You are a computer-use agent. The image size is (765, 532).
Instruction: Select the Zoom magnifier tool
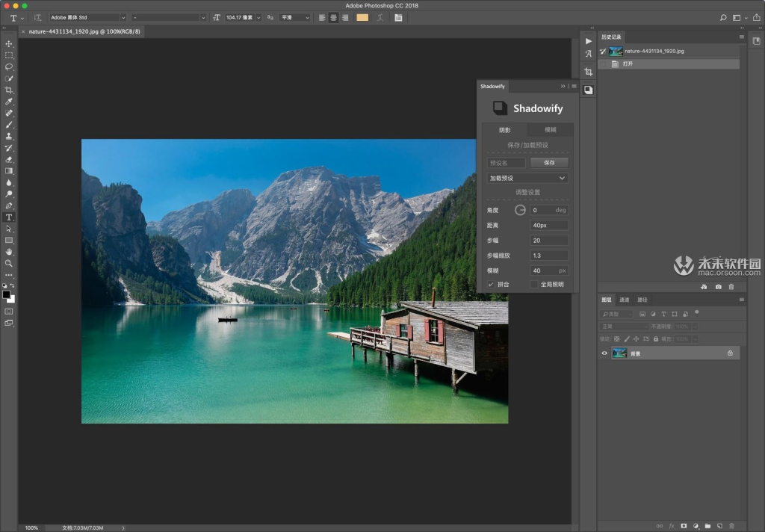pos(9,263)
